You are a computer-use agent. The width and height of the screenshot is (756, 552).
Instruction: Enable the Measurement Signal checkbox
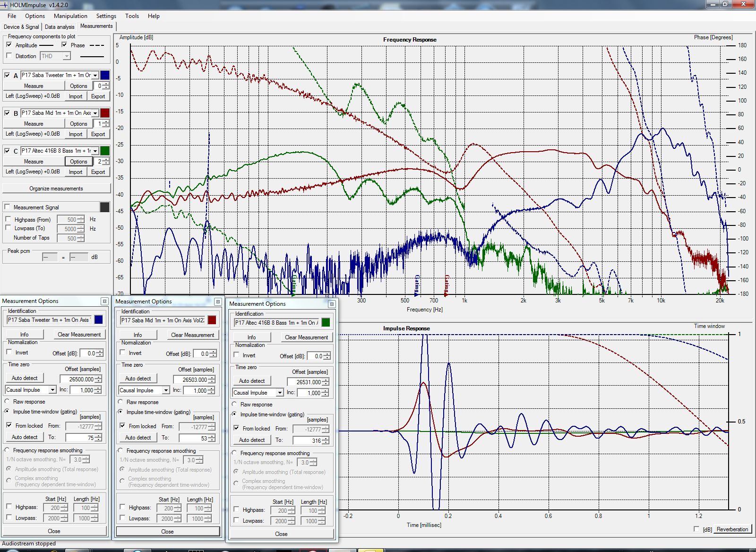pos(7,207)
